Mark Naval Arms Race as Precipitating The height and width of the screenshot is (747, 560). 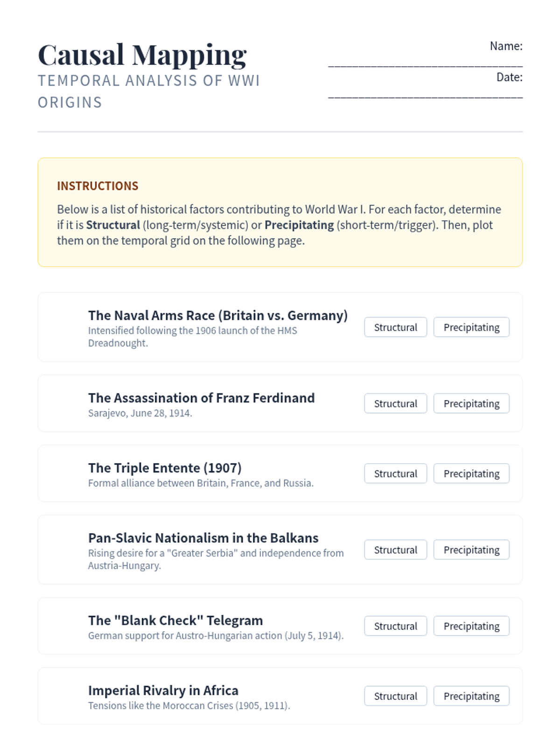pyautogui.click(x=471, y=327)
